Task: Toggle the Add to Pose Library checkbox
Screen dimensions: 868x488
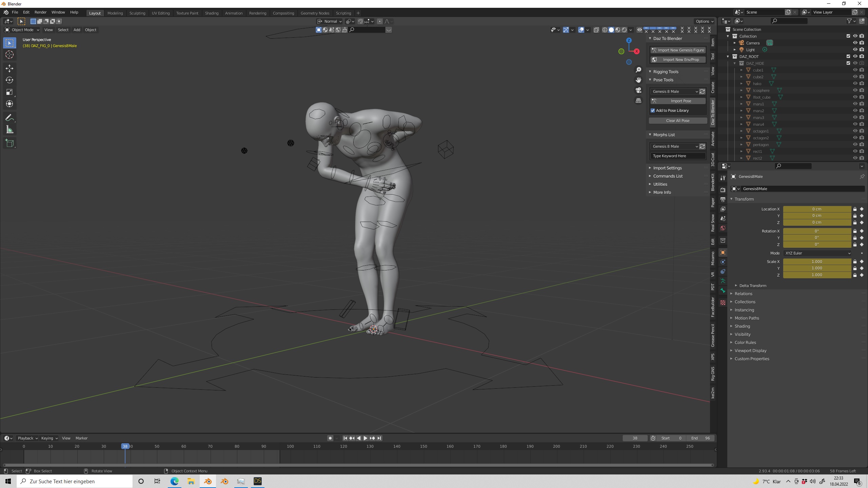Action: [x=653, y=110]
